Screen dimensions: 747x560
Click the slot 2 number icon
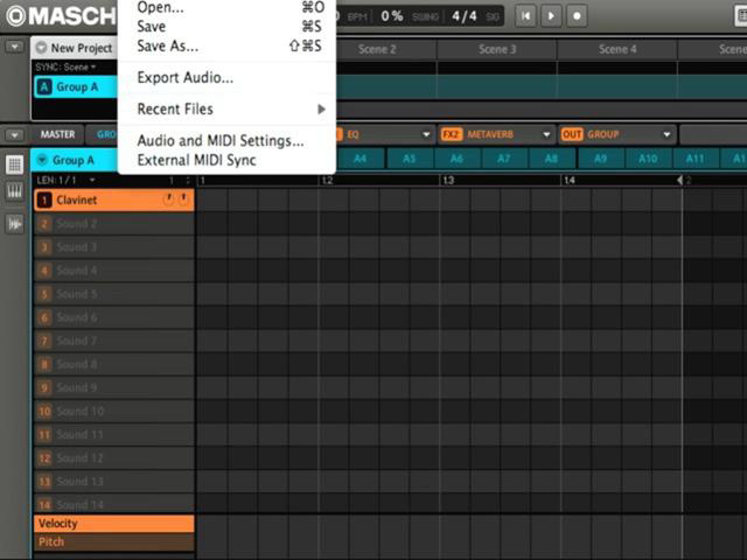[x=44, y=224]
